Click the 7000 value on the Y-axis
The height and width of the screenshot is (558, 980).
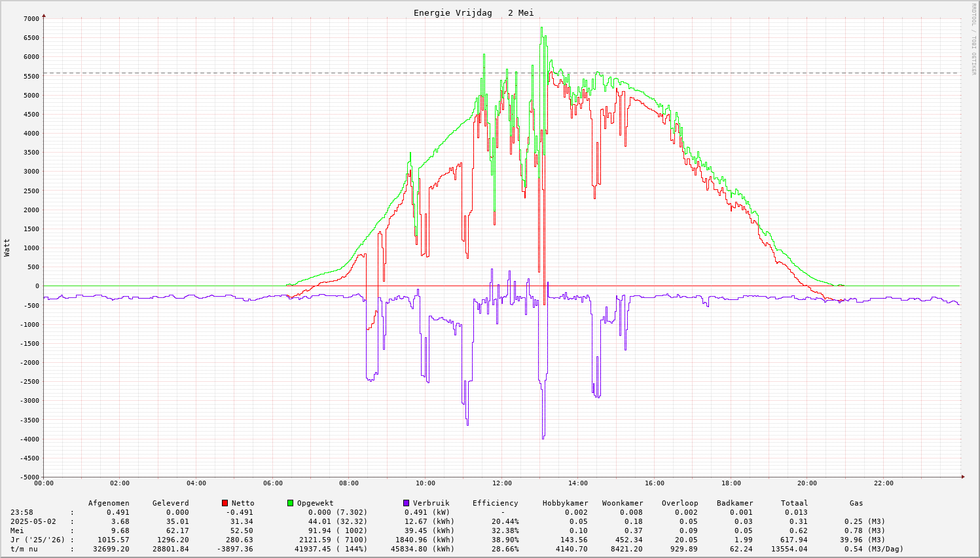[30, 18]
